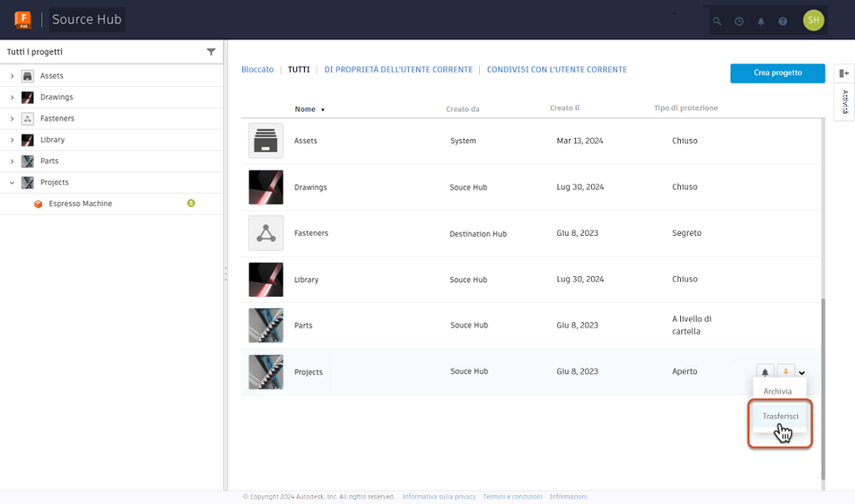Click the Assets project thumbnail
The height and width of the screenshot is (504, 855).
pos(266,141)
